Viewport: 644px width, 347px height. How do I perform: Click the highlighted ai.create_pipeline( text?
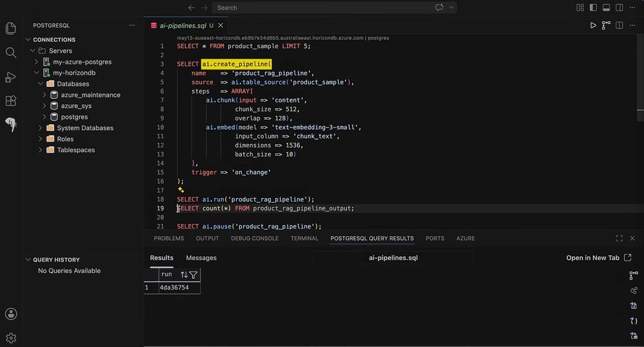click(237, 64)
